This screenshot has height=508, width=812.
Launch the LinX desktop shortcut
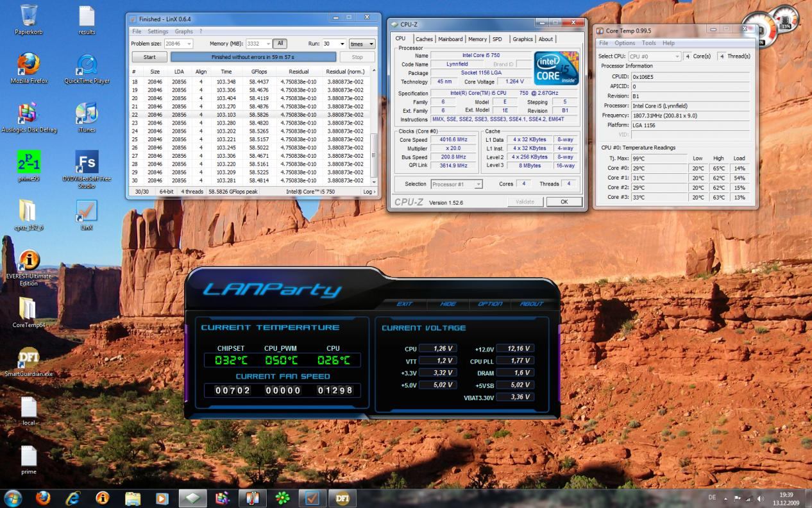click(x=87, y=215)
